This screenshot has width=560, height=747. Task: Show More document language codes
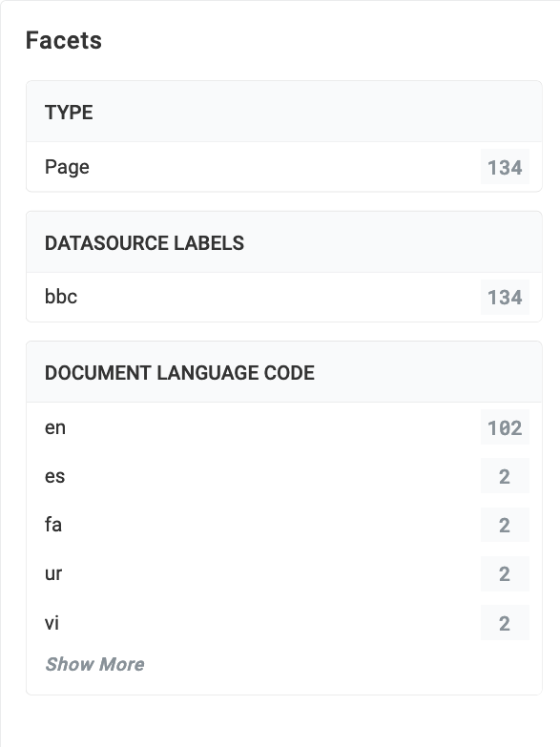point(94,664)
